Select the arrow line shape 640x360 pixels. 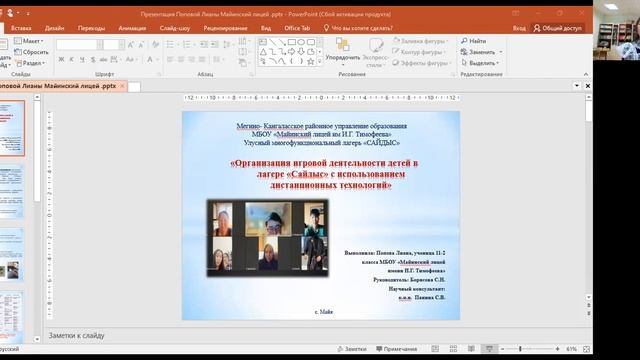click(282, 42)
